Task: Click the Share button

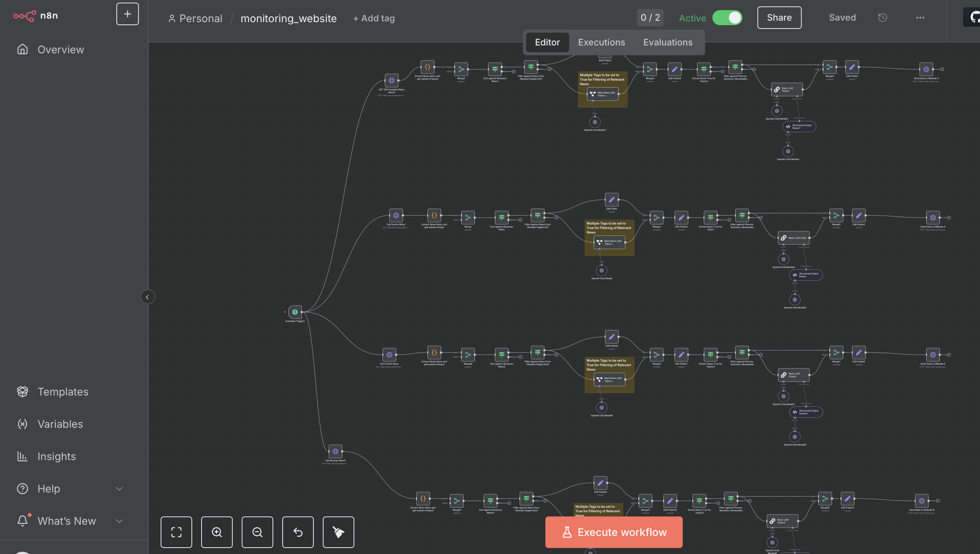Action: click(x=779, y=18)
